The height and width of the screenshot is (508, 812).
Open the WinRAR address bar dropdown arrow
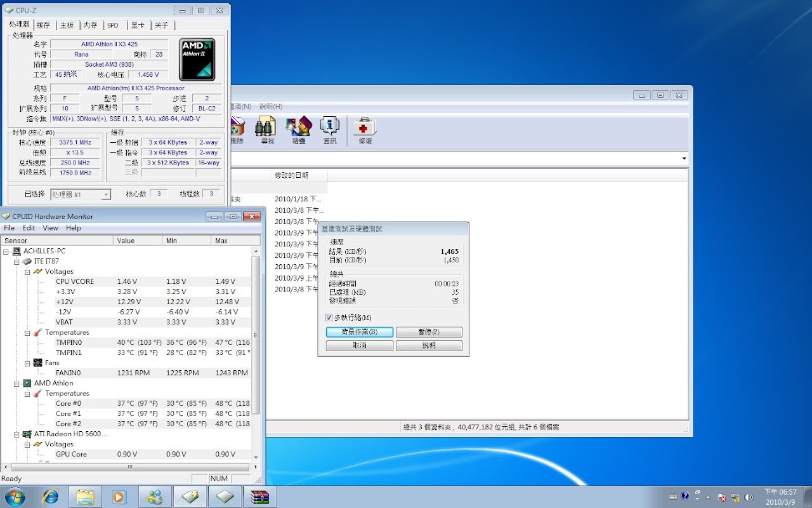pos(684,158)
